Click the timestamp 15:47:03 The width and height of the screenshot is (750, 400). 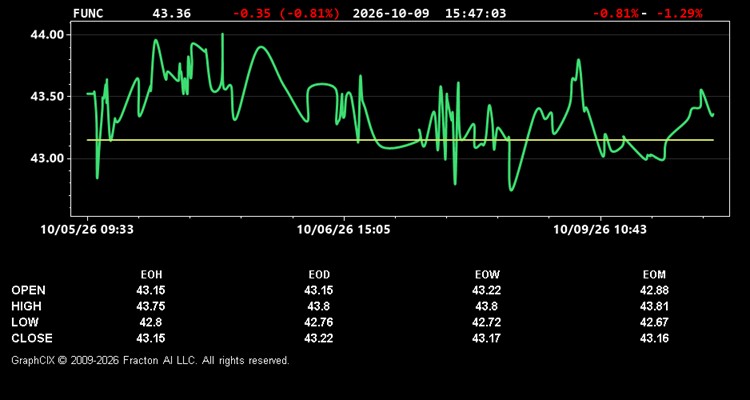(x=475, y=13)
